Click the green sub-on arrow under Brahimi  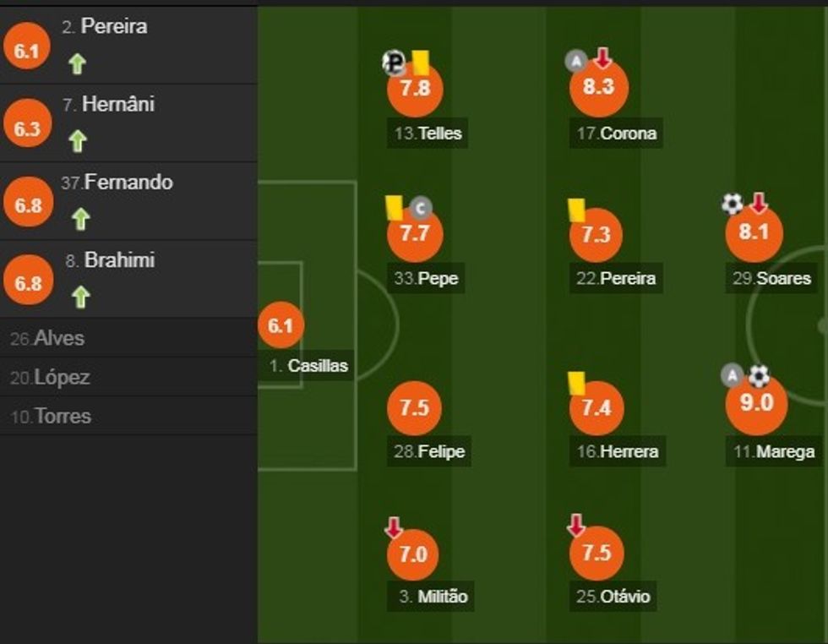[x=80, y=297]
